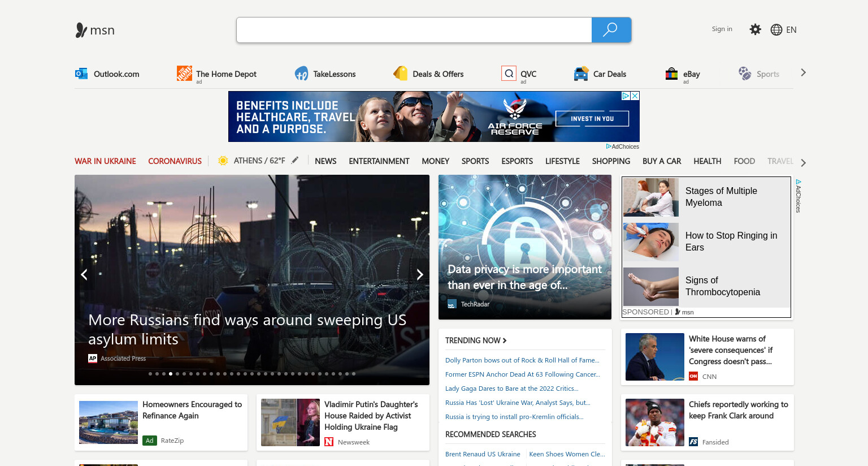Click the TakeLessons shortcut icon
Viewport: 868px width, 466px height.
coord(301,74)
